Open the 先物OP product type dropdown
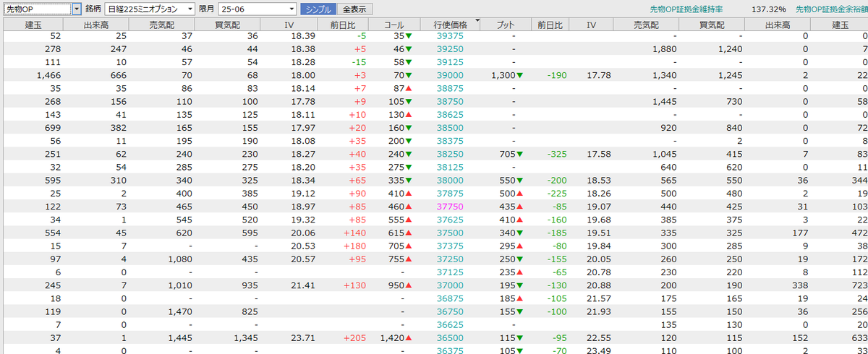The height and width of the screenshot is (354, 868). tap(77, 9)
